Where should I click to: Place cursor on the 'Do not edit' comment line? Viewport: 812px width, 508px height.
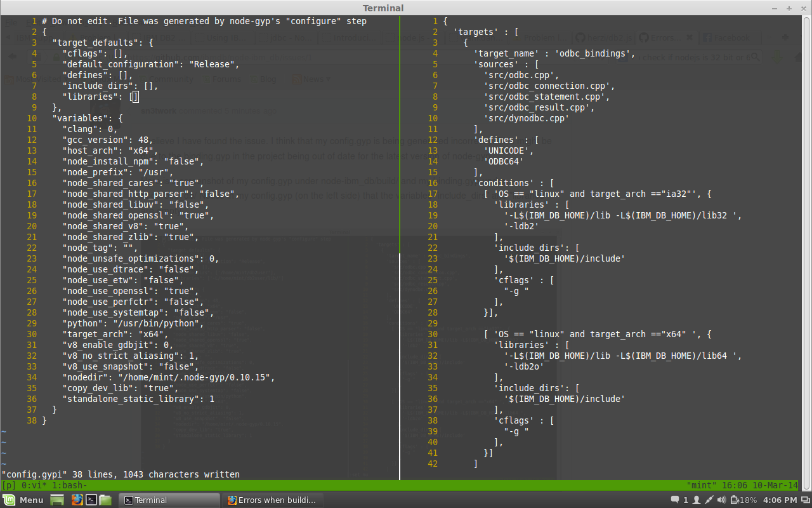[204, 21]
